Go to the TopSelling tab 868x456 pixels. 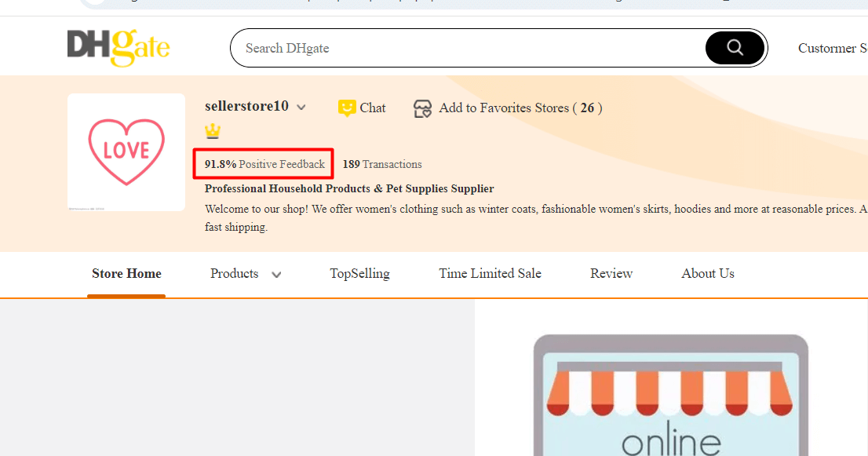(x=359, y=274)
